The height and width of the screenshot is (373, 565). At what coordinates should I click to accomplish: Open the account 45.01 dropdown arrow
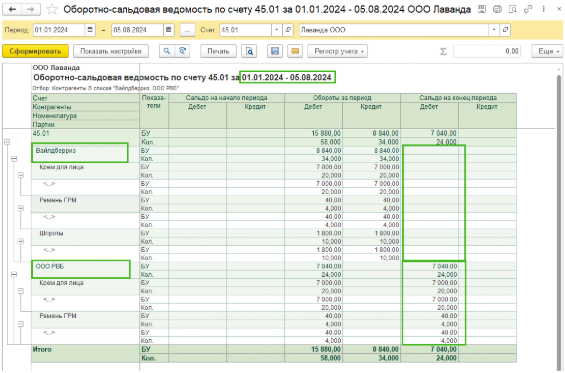[276, 30]
